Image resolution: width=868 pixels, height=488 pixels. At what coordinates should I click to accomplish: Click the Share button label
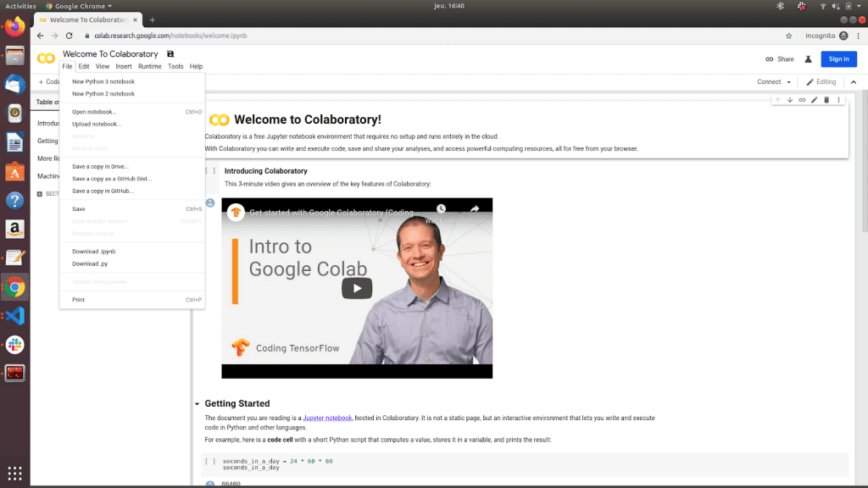[785, 59]
